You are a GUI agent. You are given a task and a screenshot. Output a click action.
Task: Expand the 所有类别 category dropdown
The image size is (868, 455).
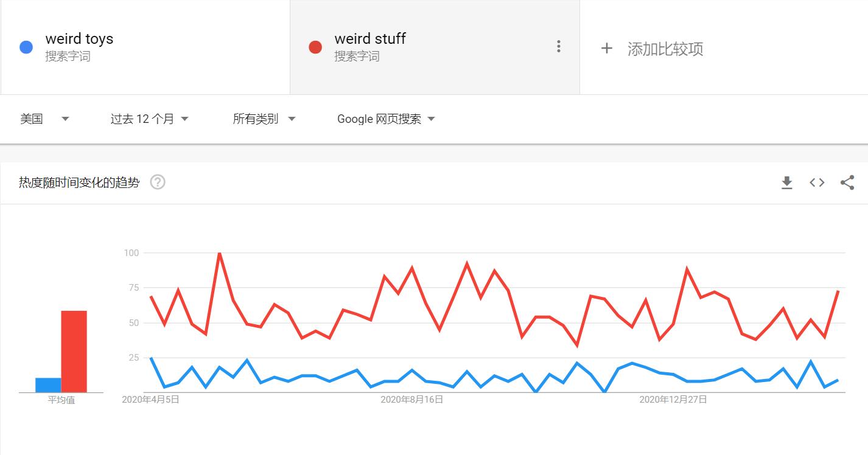click(x=264, y=119)
